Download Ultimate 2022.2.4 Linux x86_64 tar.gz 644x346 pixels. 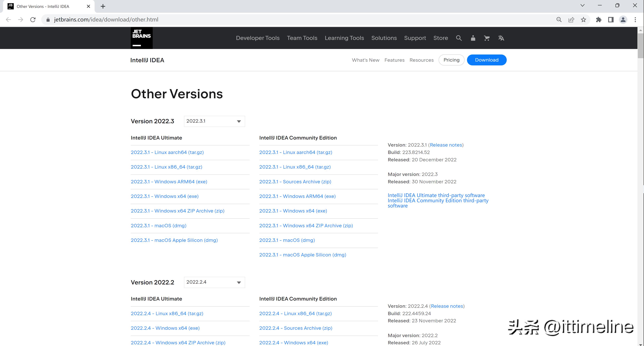[167, 313]
